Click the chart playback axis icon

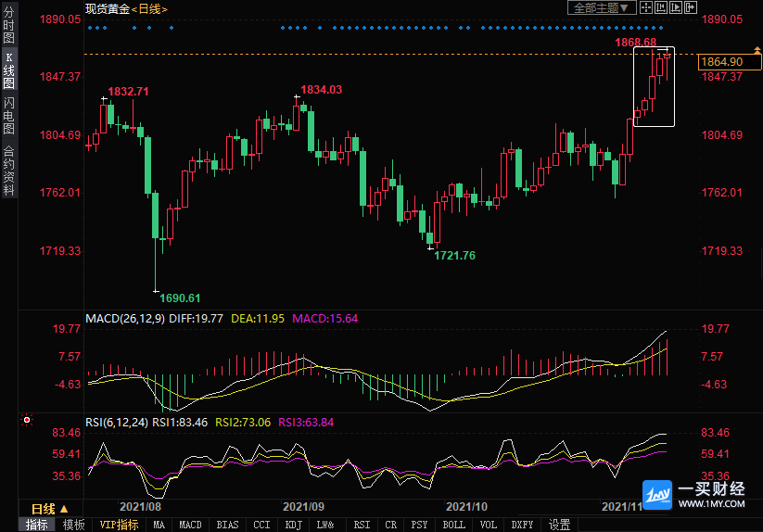(x=676, y=7)
